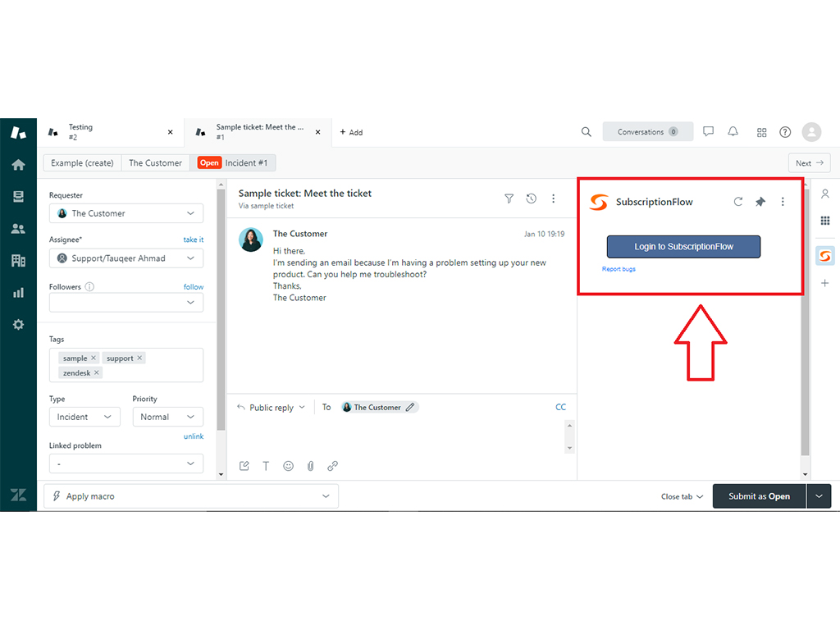Attach a file with paperclip icon
This screenshot has height=630, width=840.
click(311, 466)
